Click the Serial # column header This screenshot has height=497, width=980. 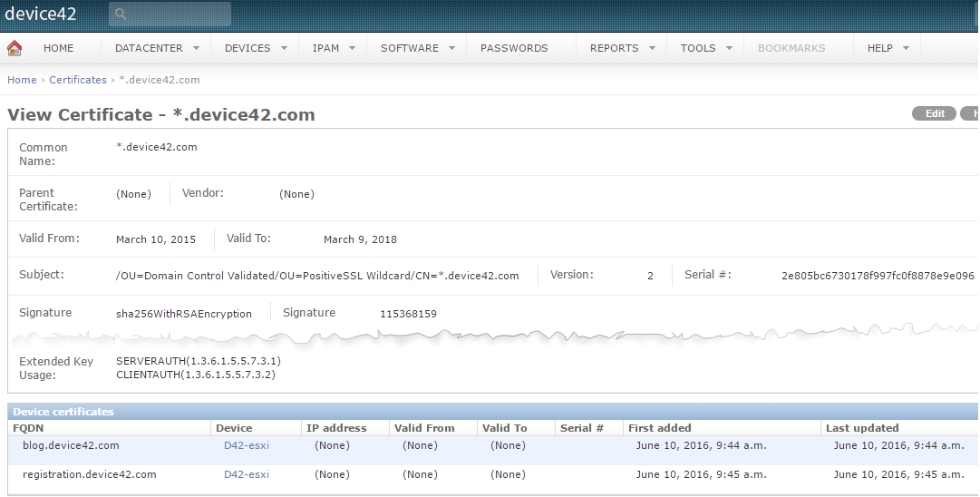(x=582, y=428)
